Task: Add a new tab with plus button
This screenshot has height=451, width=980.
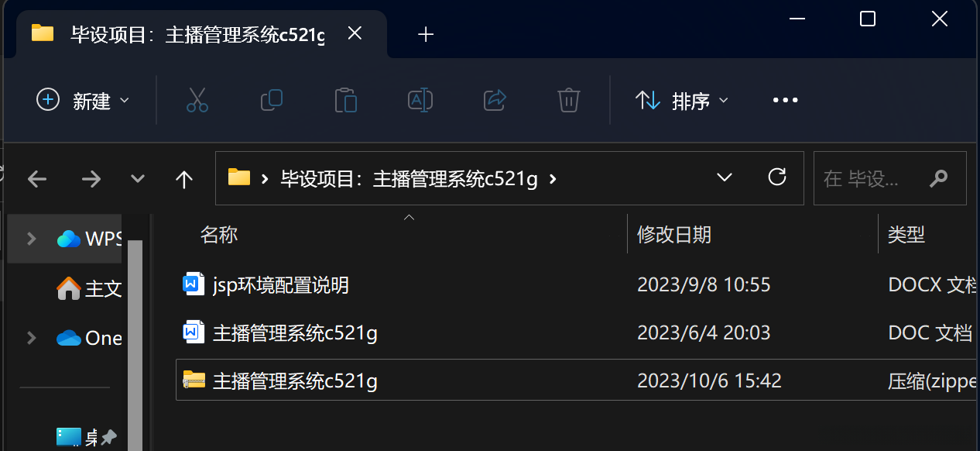Action: (425, 34)
